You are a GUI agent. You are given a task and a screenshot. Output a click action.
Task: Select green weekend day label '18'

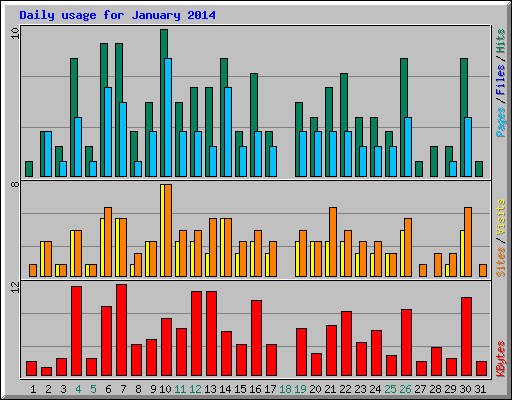click(285, 389)
